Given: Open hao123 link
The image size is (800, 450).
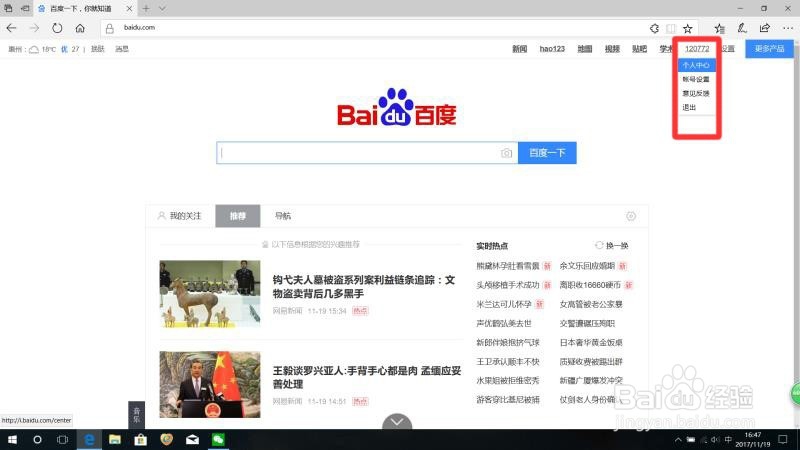Looking at the screenshot, I should coord(552,49).
